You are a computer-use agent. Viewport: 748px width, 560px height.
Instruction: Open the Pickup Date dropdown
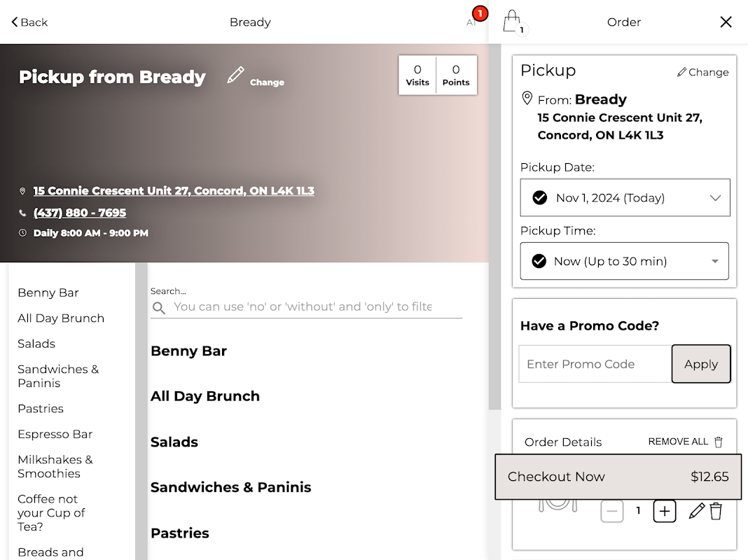tap(625, 198)
